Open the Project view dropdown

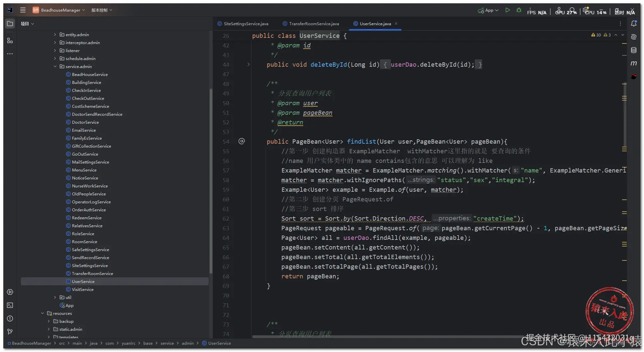pos(27,24)
